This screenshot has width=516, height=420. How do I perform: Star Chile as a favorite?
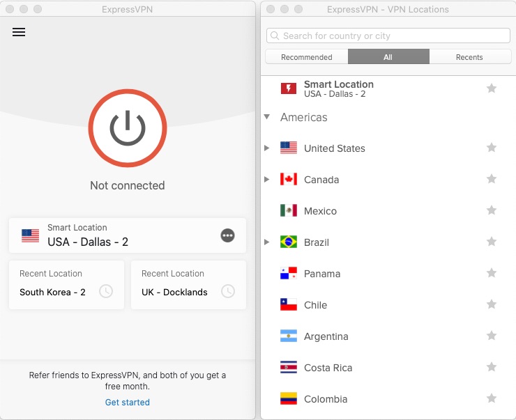coord(492,304)
